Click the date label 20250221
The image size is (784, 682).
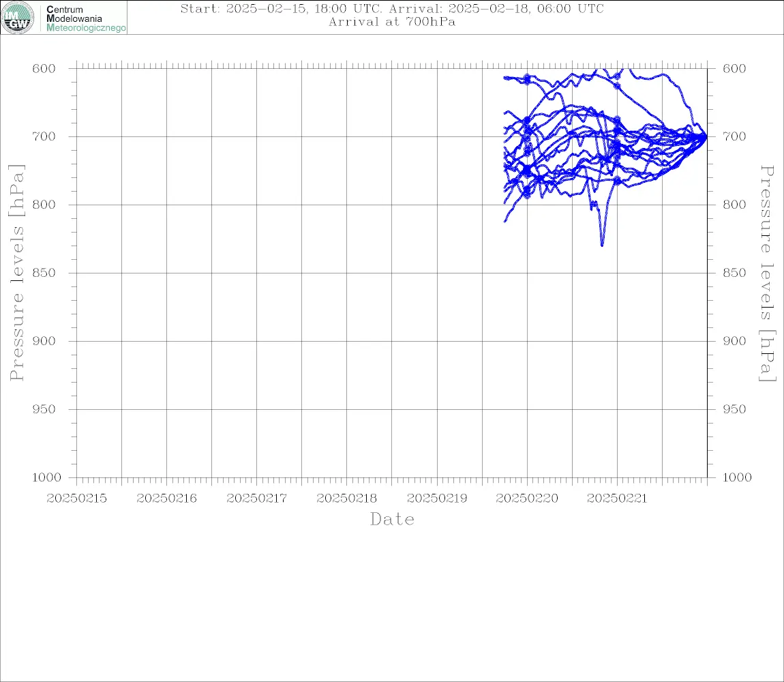pyautogui.click(x=617, y=499)
